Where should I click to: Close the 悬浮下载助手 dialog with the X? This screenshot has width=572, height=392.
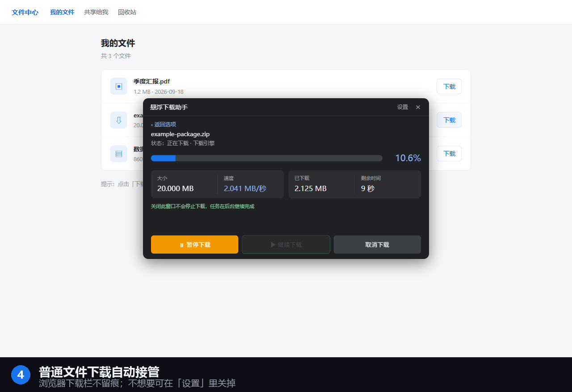pyautogui.click(x=418, y=107)
